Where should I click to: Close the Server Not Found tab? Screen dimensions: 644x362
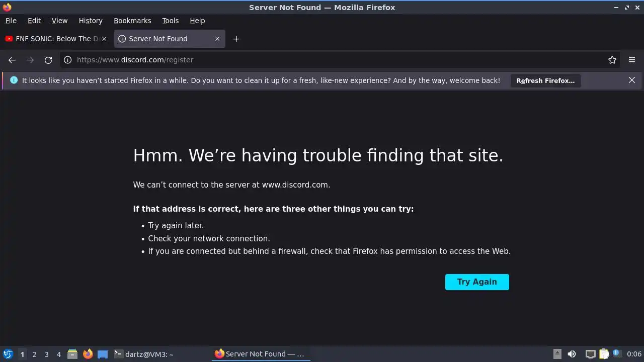[x=217, y=39]
